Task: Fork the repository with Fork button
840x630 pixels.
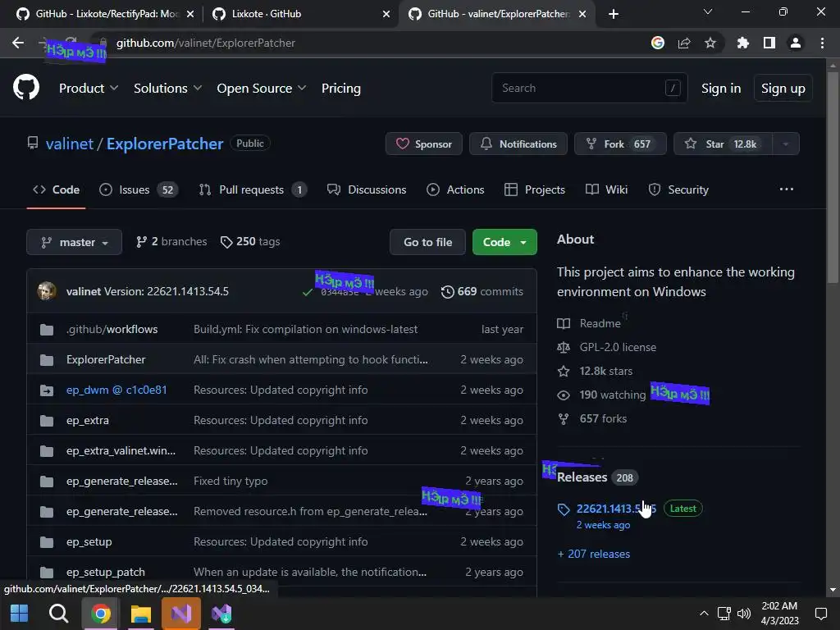Action: [620, 144]
